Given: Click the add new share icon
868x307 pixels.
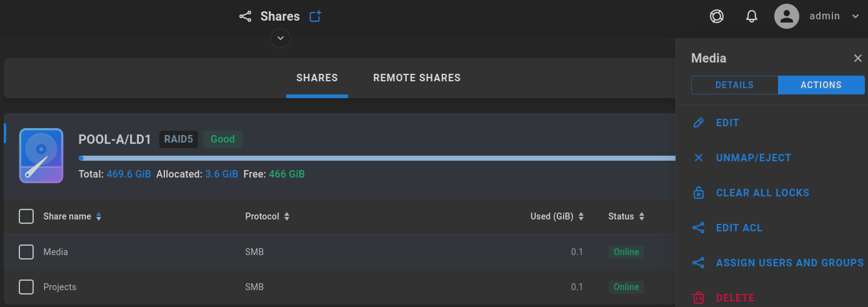Looking at the screenshot, I should point(316,16).
